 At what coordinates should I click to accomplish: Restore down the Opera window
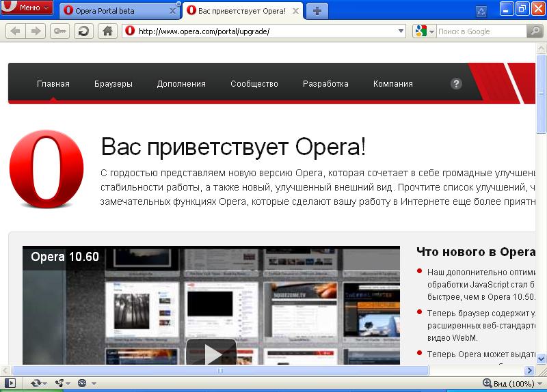(x=522, y=9)
